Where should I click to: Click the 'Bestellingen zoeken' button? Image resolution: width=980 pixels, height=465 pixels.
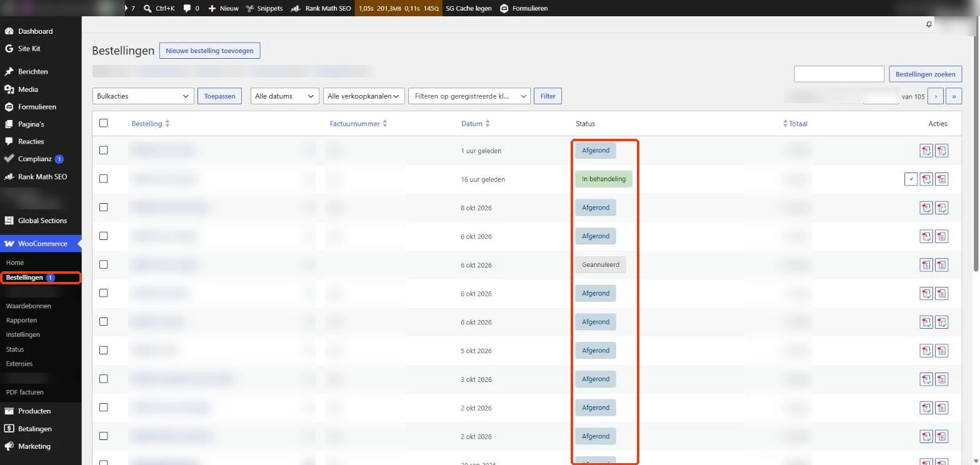tap(925, 74)
